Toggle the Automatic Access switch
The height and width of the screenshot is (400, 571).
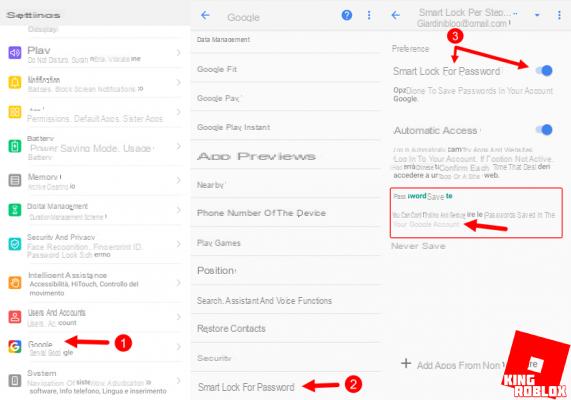click(x=544, y=130)
